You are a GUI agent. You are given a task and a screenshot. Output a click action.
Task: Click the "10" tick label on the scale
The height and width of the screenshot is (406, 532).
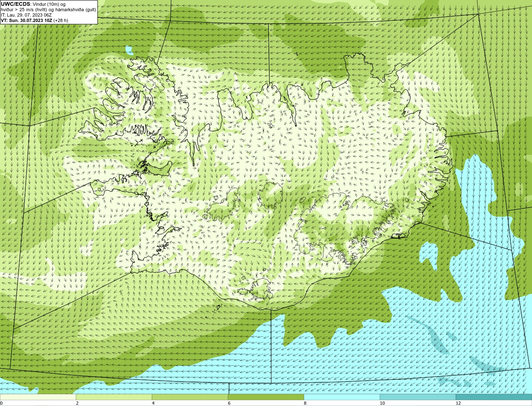point(382,403)
